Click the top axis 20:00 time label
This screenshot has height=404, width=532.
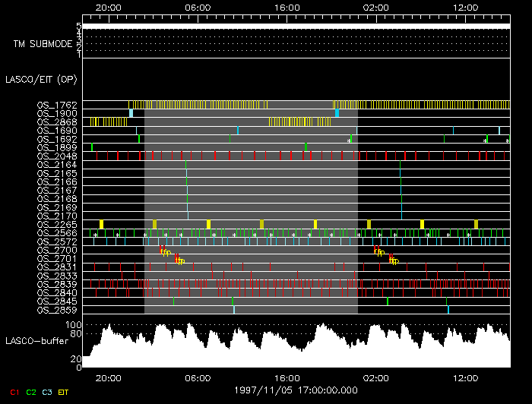point(108,8)
